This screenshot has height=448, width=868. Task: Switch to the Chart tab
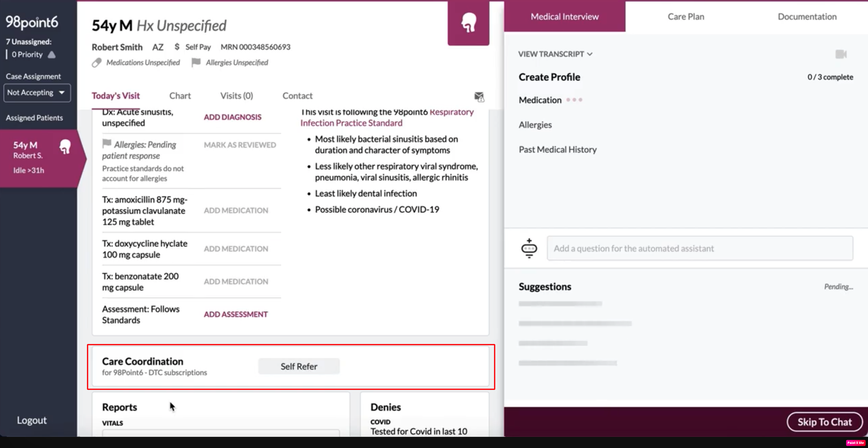pyautogui.click(x=180, y=96)
